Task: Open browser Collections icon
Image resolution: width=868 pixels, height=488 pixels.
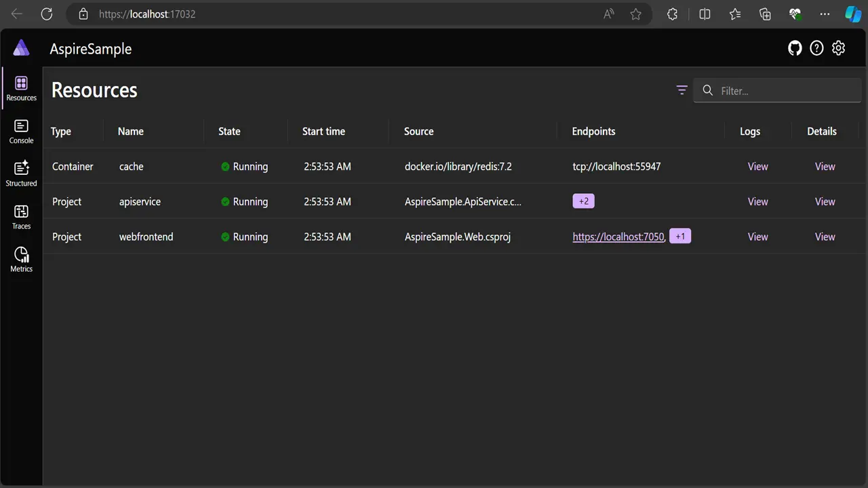Action: pos(765,14)
